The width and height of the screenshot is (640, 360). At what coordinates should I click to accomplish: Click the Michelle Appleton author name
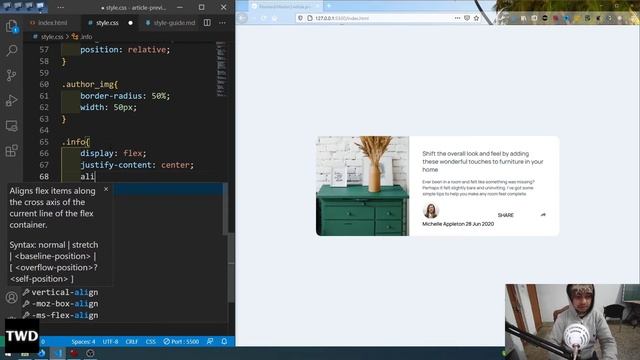point(443,224)
